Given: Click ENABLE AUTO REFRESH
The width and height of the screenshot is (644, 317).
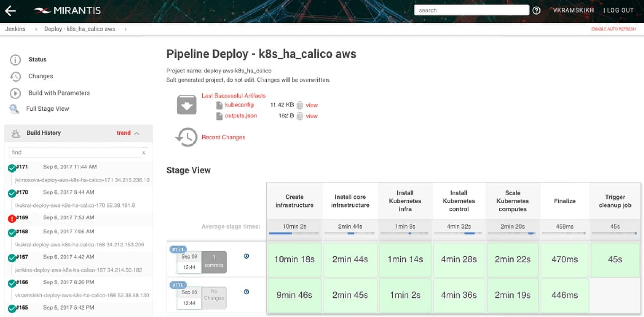Looking at the screenshot, I should (x=613, y=28).
